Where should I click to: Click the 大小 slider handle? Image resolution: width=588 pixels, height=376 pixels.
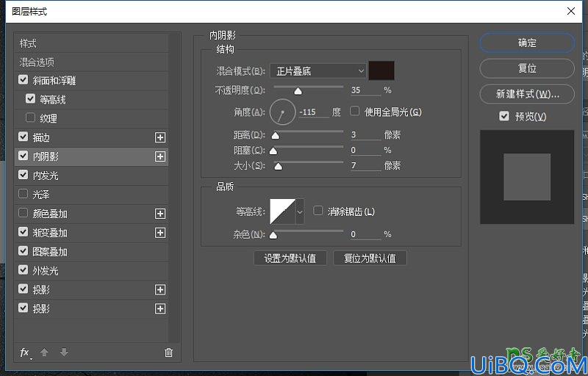tap(279, 166)
